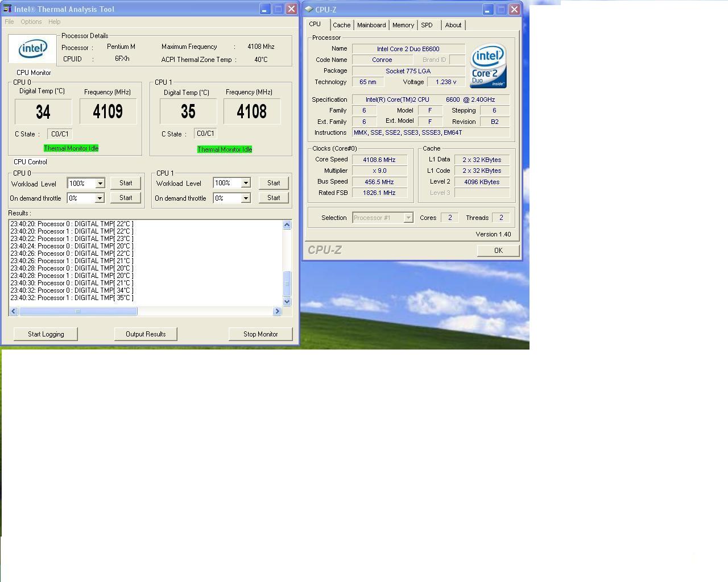Click the Results scroll right arrow
Screen dimensions: 728x582
(x=278, y=311)
